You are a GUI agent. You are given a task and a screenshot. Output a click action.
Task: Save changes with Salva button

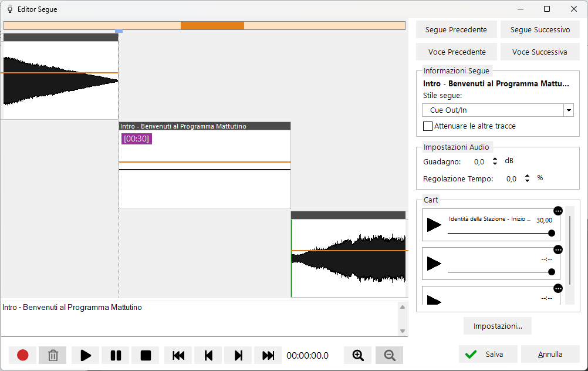(488, 354)
